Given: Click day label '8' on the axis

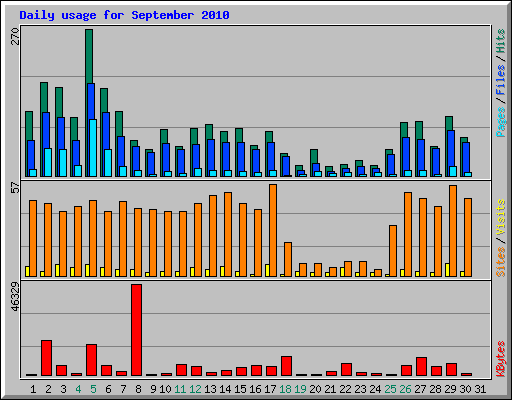Looking at the screenshot, I should click(138, 389).
